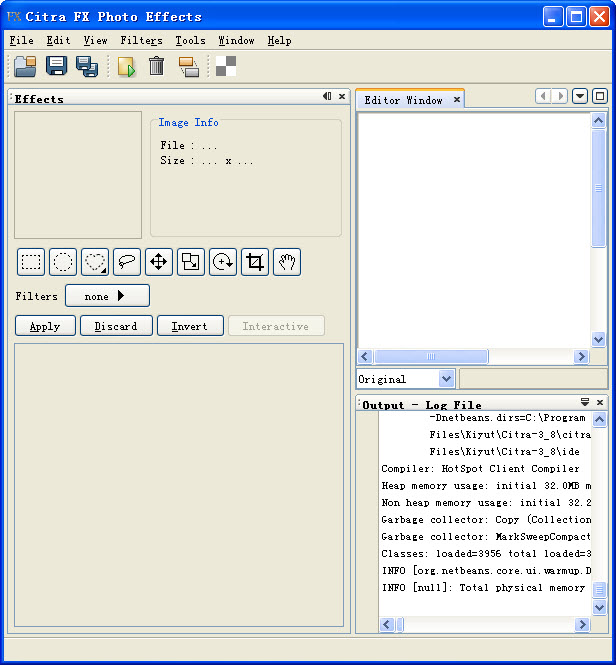Viewport: 616px width, 665px height.
Task: Click the 'Non heap memory usage' log line
Action: [486, 502]
